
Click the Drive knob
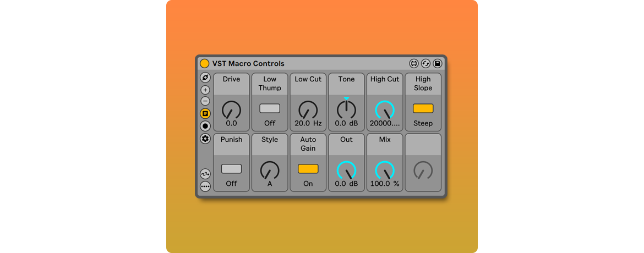[231, 110]
